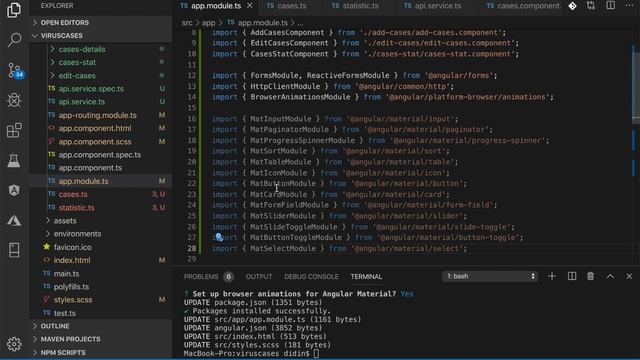
Task: Select the TERMINAL panel tab
Action: 366,276
